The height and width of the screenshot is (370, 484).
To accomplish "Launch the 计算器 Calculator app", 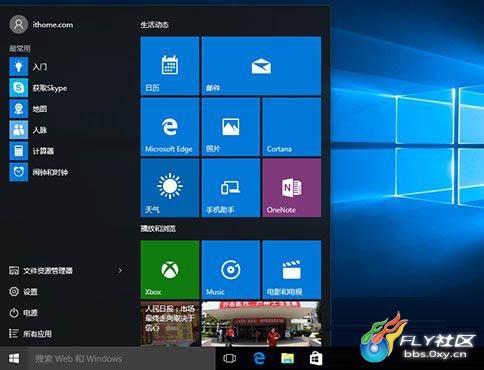I will [x=32, y=151].
